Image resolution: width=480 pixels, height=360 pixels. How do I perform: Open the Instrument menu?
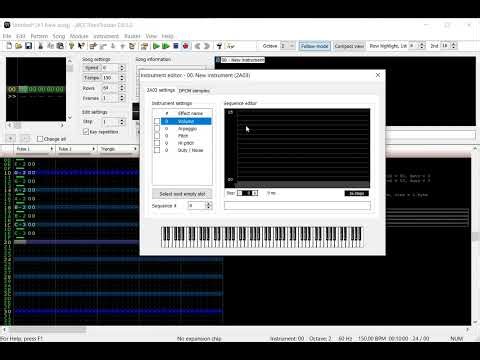coord(106,36)
